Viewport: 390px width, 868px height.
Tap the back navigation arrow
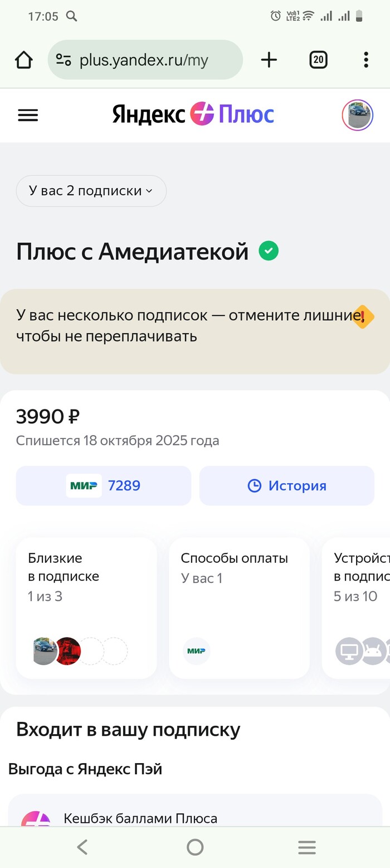[82, 847]
